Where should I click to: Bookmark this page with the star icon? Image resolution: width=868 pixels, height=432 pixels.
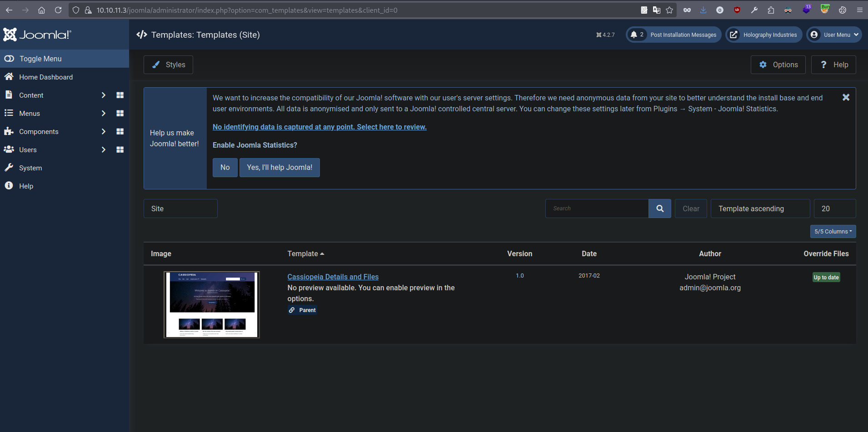tap(669, 10)
